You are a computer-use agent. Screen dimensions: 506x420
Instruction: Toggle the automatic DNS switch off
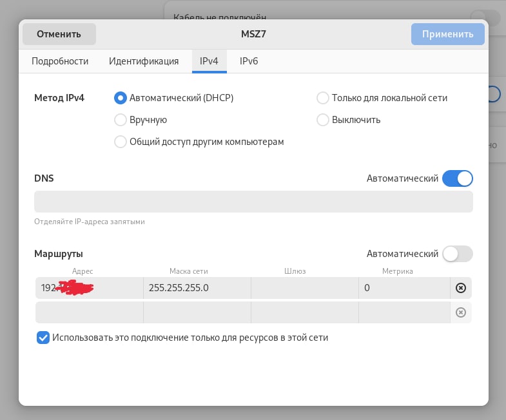tap(457, 178)
